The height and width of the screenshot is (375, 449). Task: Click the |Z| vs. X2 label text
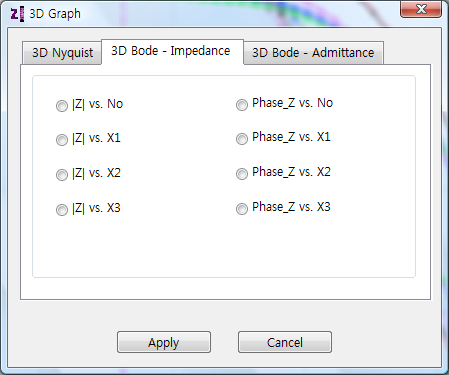tap(96, 173)
